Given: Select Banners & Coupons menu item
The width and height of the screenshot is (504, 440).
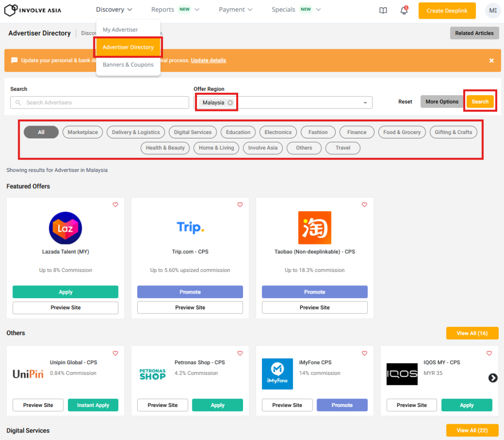Looking at the screenshot, I should point(128,65).
